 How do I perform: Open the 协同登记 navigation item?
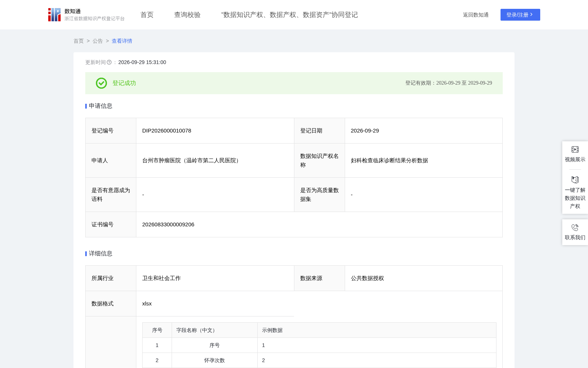(290, 15)
